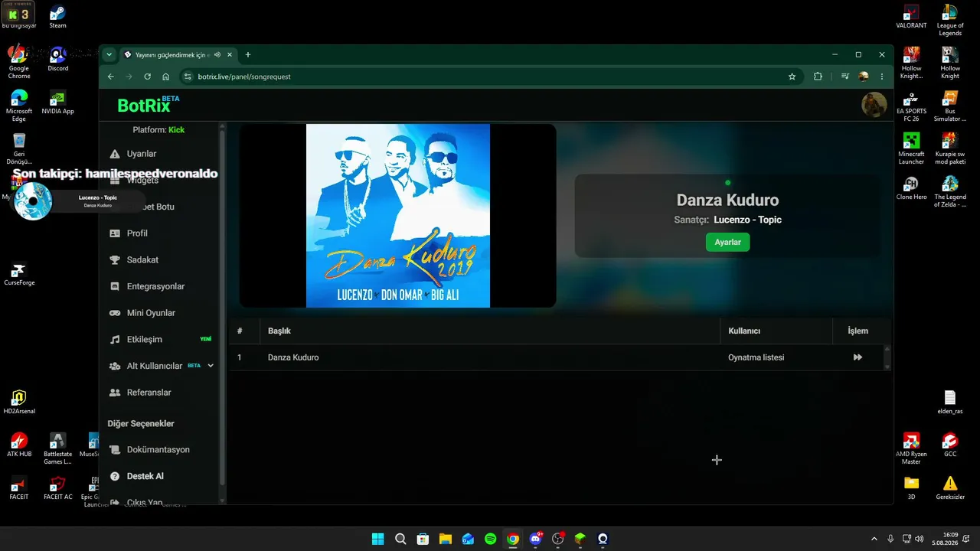Open the Windows Start menu

click(x=377, y=539)
